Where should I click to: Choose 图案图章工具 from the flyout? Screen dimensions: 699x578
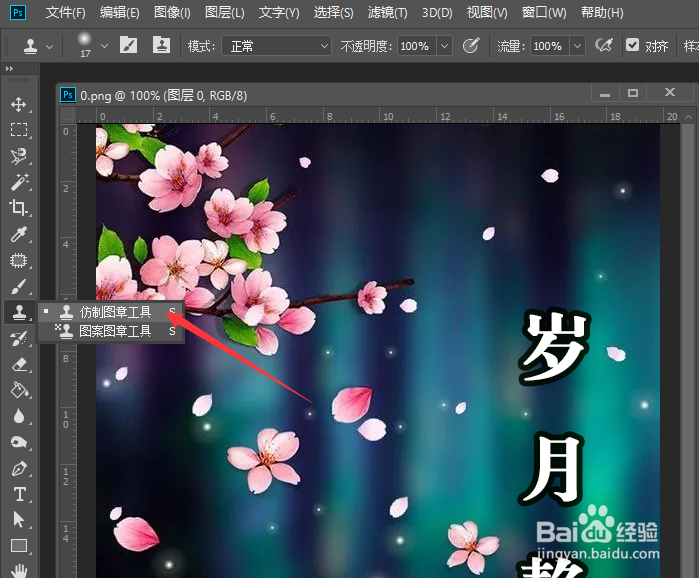pos(111,331)
